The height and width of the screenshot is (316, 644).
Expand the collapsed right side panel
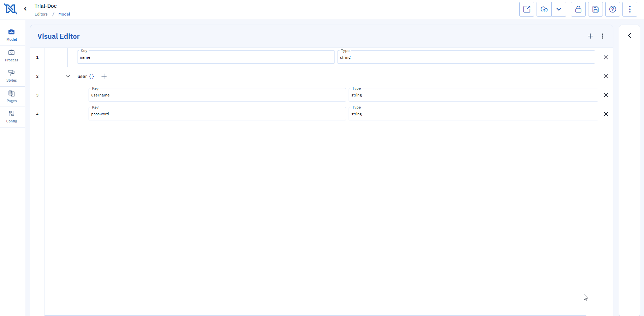point(630,35)
